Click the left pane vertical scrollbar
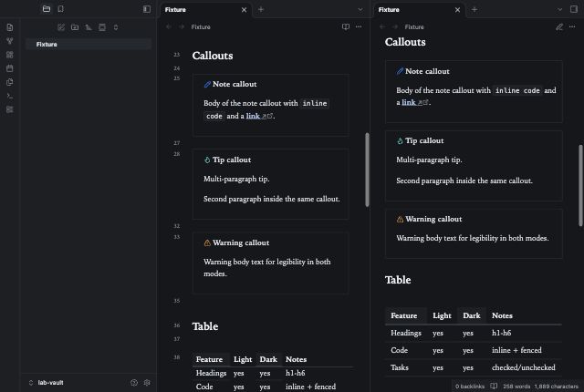This screenshot has width=584, height=392. point(367,170)
